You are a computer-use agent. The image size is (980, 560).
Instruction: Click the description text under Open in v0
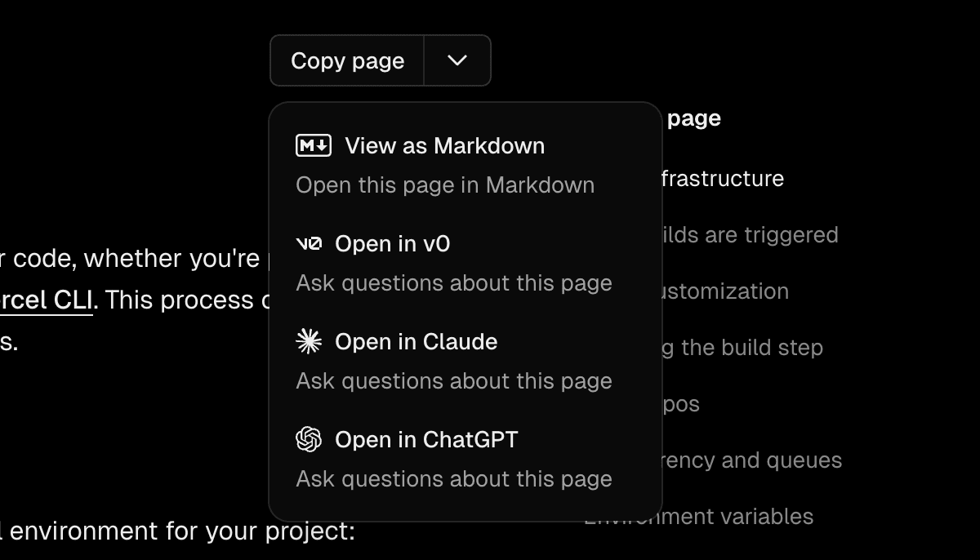point(454,282)
